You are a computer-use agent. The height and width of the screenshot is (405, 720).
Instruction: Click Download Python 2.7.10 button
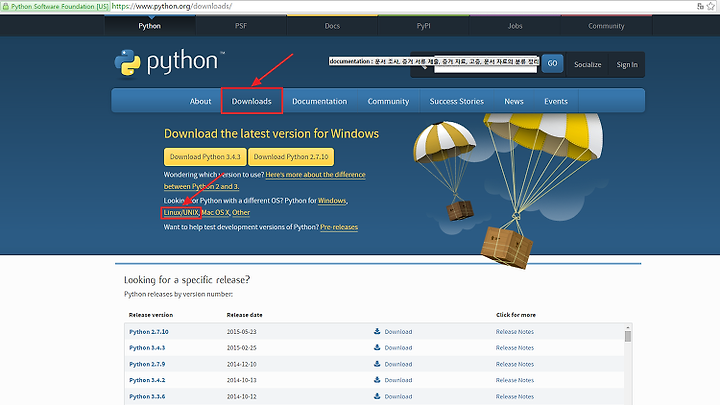(291, 157)
